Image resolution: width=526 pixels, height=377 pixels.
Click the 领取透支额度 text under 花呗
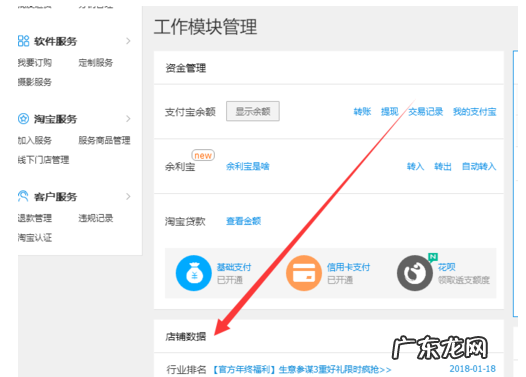coord(464,280)
